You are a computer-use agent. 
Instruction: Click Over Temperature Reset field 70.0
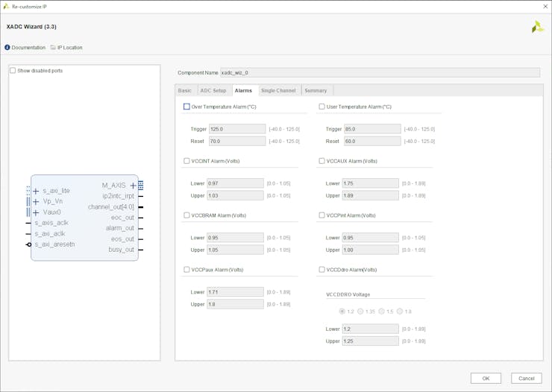click(237, 141)
